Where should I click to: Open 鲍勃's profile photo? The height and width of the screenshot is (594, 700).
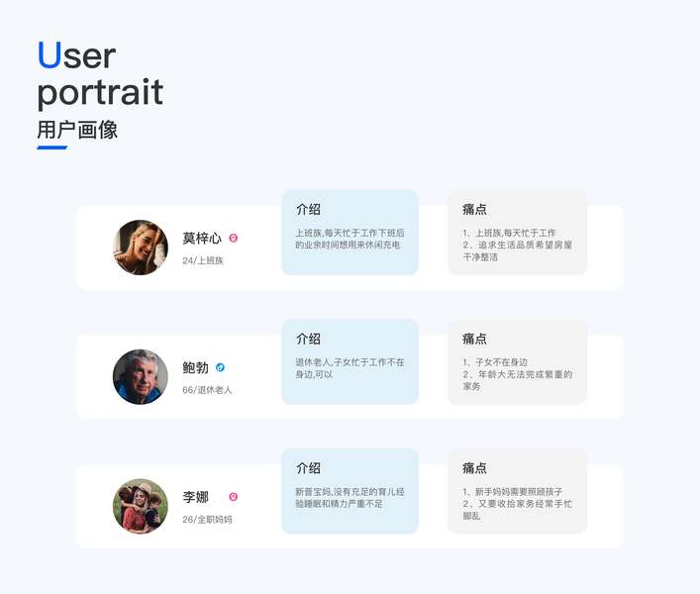[141, 376]
